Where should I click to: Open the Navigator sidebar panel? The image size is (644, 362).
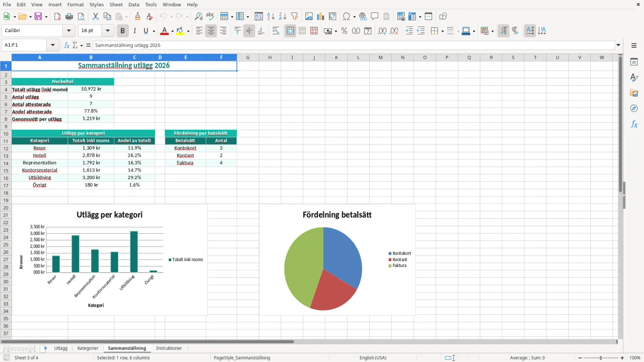(634, 108)
